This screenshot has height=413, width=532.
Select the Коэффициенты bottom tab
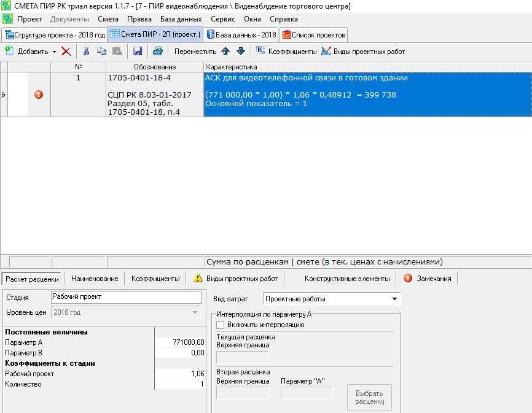point(155,279)
